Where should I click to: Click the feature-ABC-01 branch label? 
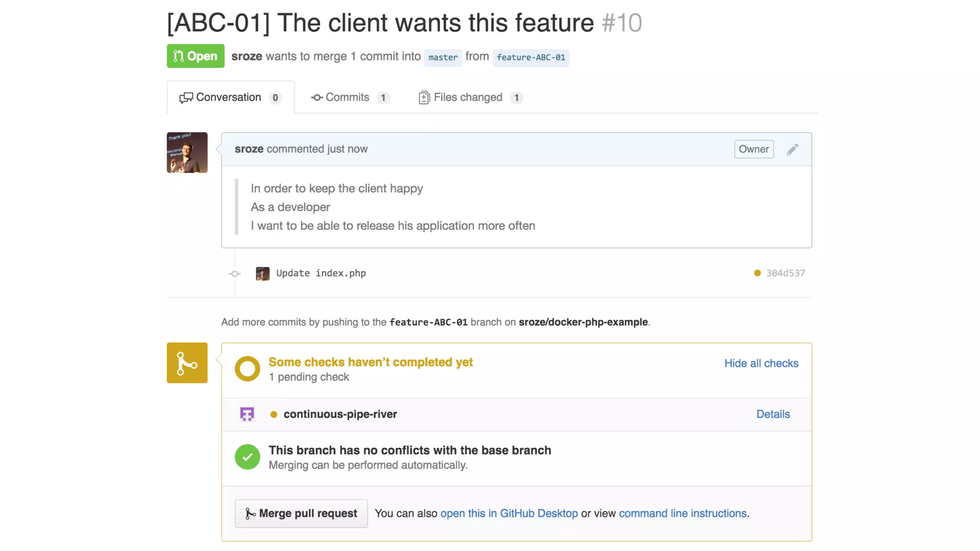tap(531, 57)
